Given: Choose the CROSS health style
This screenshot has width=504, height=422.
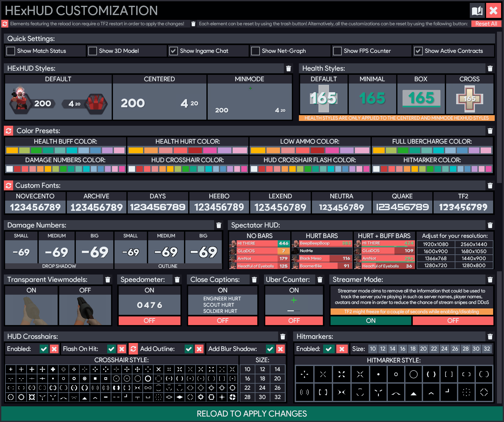Looking at the screenshot, I should (x=469, y=94).
